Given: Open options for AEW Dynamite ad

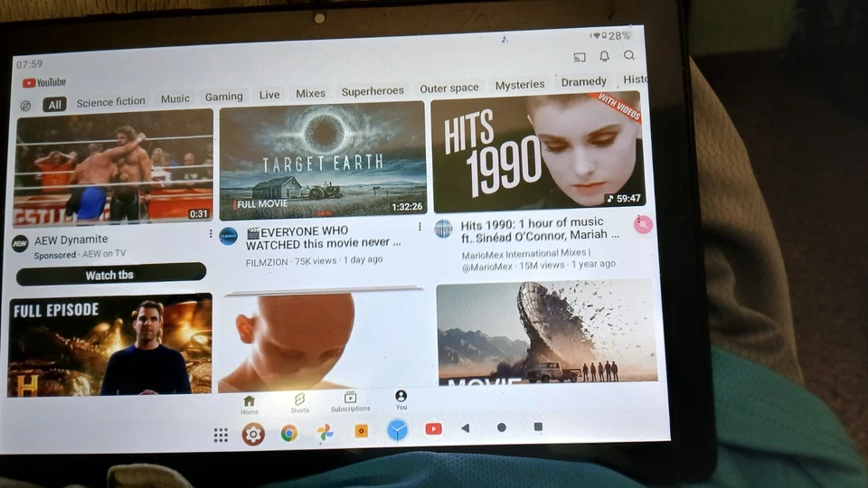Looking at the screenshot, I should pyautogui.click(x=211, y=234).
